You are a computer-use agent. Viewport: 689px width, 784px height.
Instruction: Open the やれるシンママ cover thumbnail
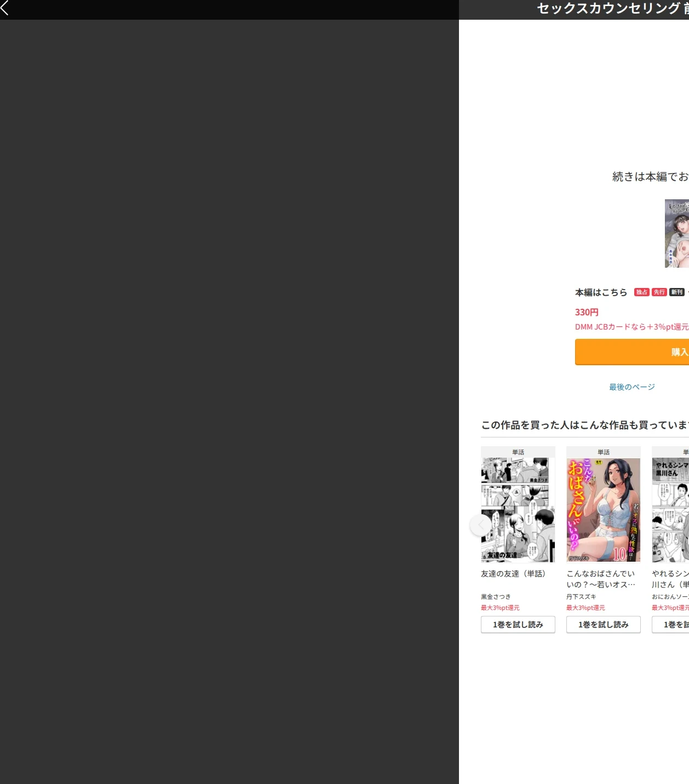670,510
